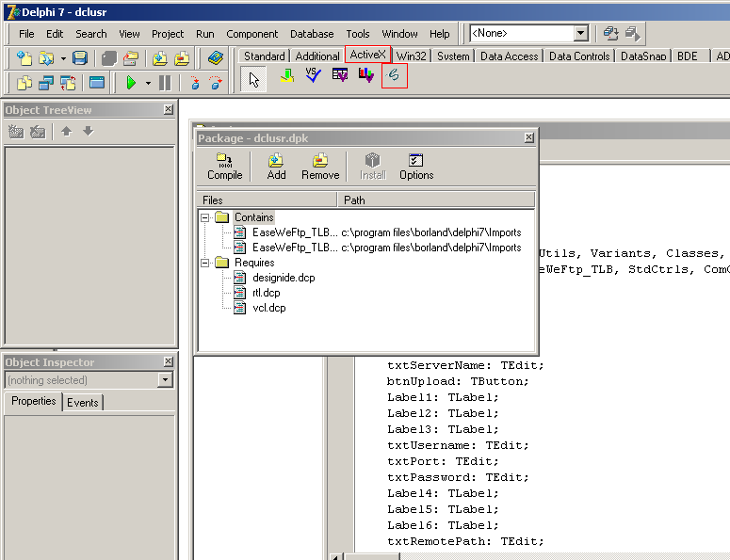This screenshot has width=730, height=560.
Task: Click the Save file disk icon
Action: 80,58
